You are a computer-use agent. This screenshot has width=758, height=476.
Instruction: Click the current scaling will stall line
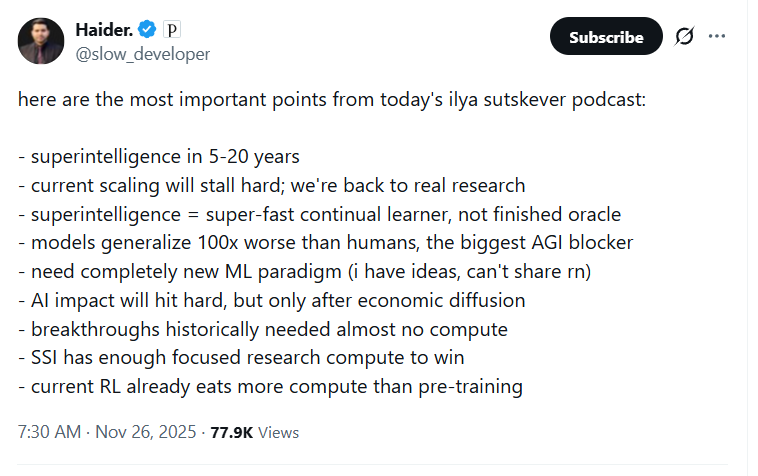coord(272,186)
